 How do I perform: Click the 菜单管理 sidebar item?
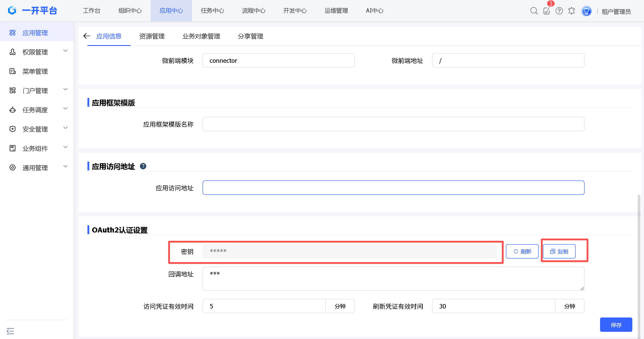[x=35, y=72]
